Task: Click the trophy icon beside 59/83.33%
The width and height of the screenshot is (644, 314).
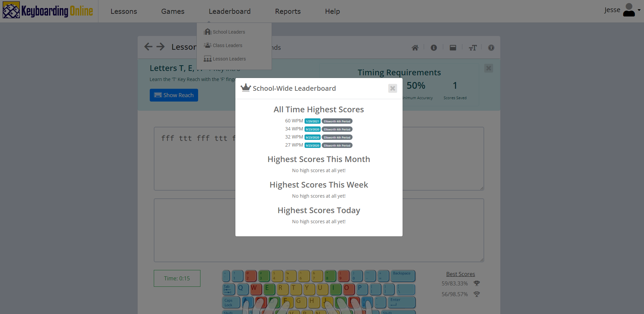Action: [476, 283]
